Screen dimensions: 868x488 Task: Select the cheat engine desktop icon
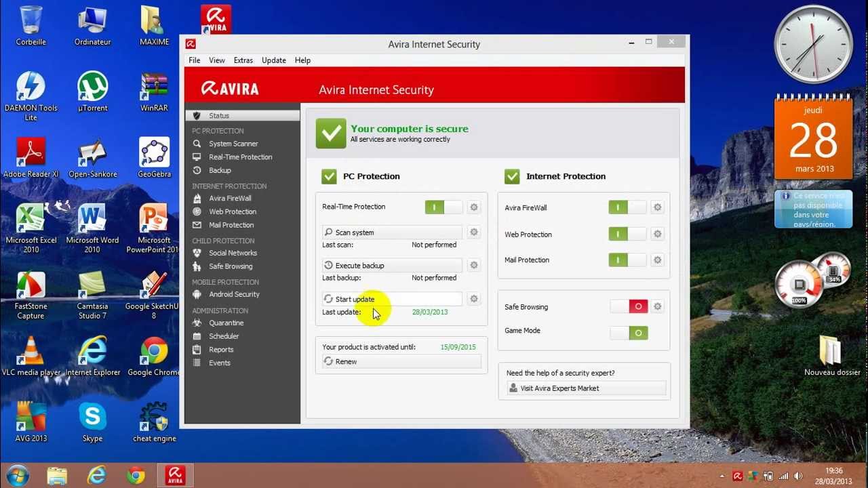[x=154, y=422]
